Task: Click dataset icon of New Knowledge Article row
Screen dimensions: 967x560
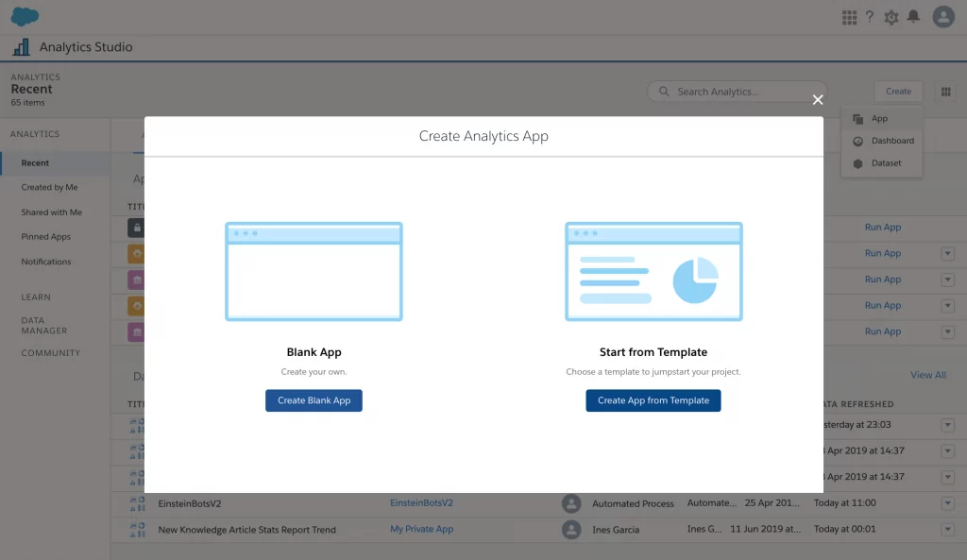Action: [137, 529]
